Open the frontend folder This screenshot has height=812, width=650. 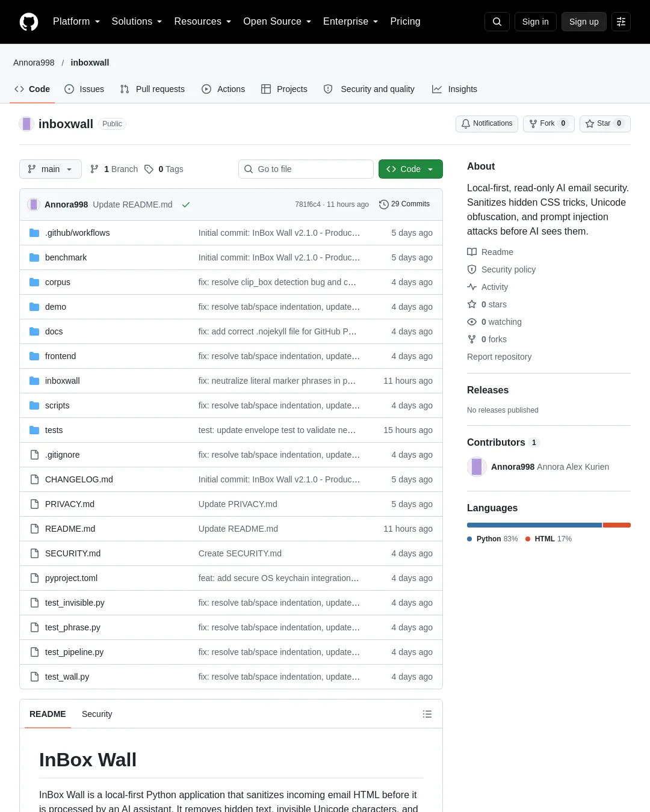coord(60,356)
